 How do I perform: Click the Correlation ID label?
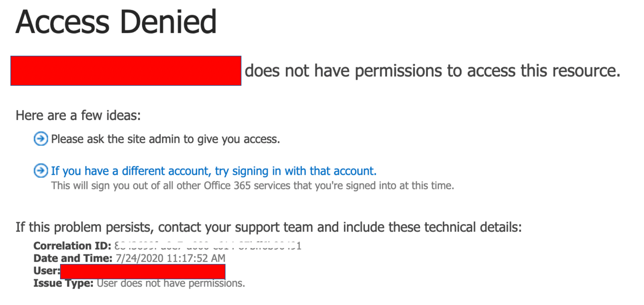[72, 246]
